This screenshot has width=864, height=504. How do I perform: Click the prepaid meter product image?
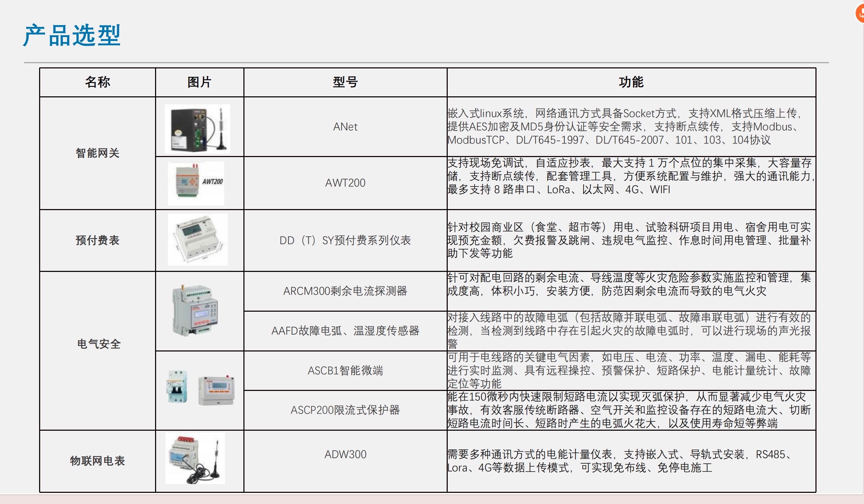(198, 239)
